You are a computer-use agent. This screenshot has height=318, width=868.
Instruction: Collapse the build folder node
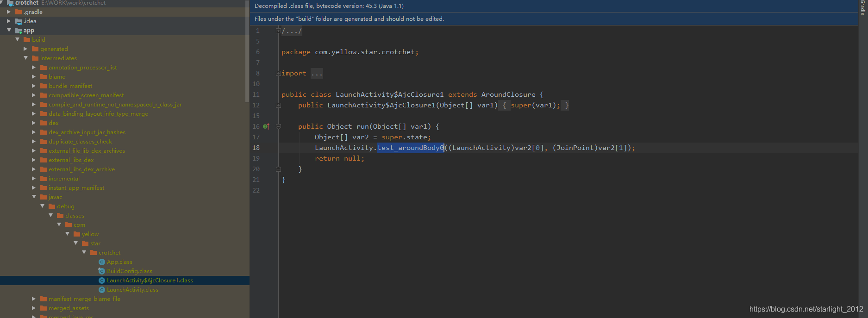pos(17,39)
